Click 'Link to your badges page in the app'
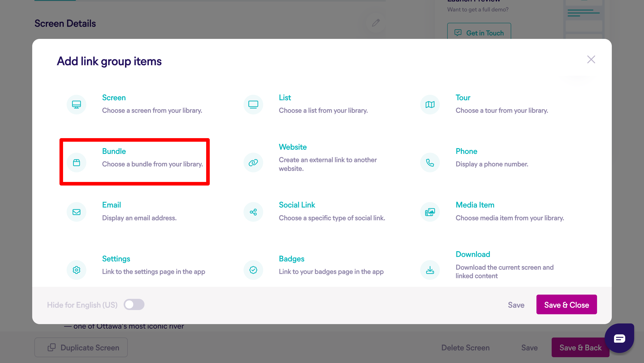Image resolution: width=644 pixels, height=363 pixels. [x=331, y=272]
